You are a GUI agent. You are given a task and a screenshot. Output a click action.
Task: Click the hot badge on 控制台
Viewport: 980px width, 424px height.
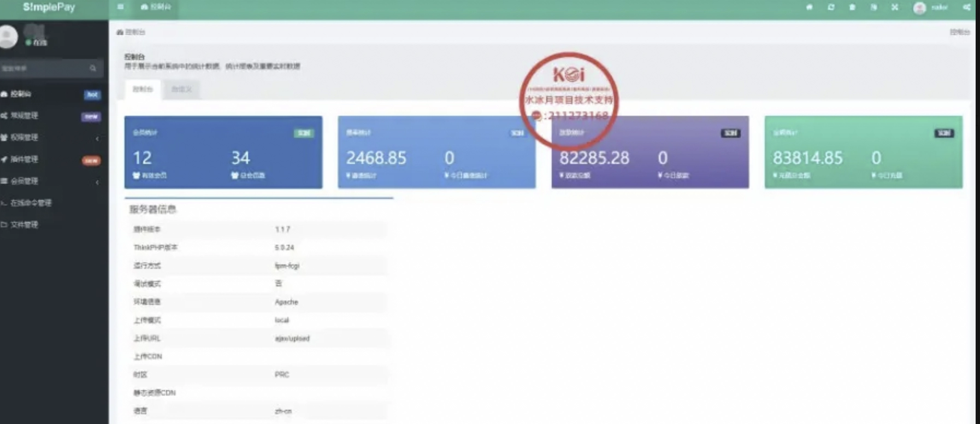tap(92, 95)
